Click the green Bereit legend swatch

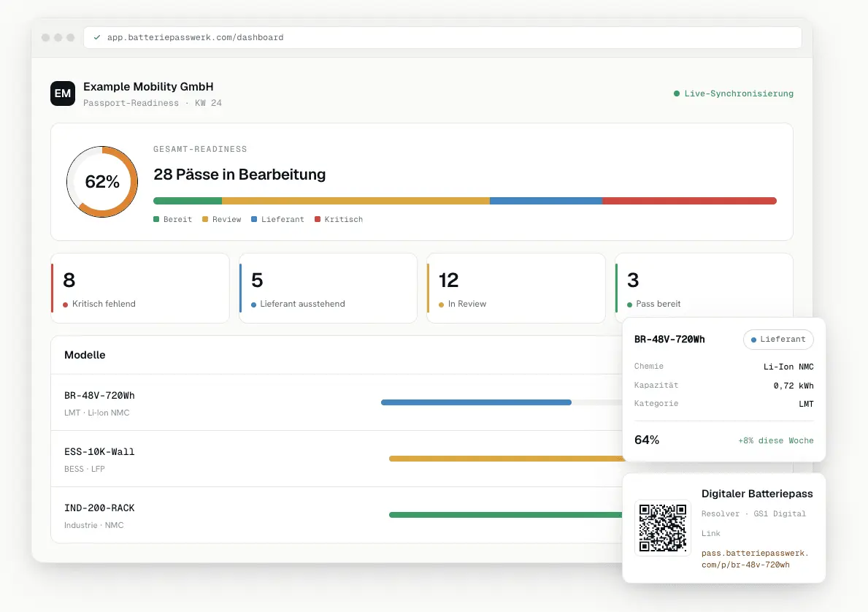(x=156, y=219)
